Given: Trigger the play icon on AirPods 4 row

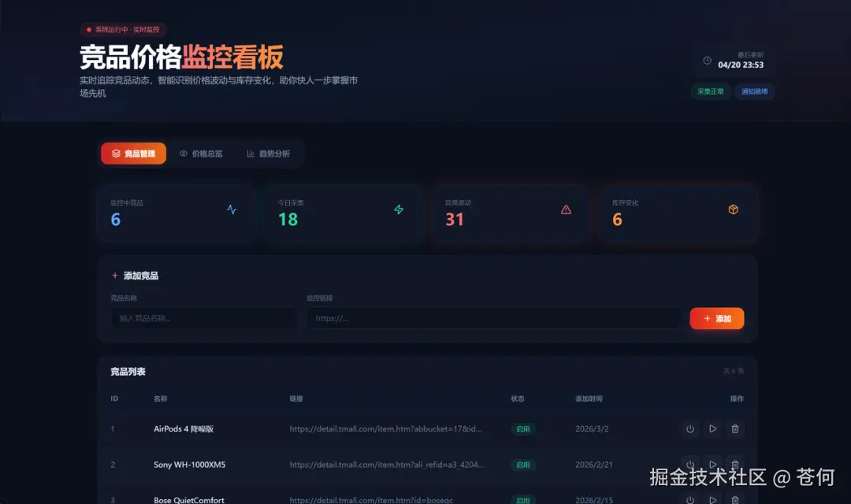Looking at the screenshot, I should pyautogui.click(x=712, y=429).
